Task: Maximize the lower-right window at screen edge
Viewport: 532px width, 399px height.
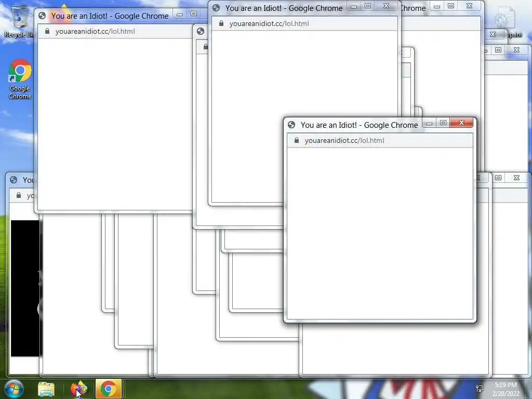Action: click(498, 178)
